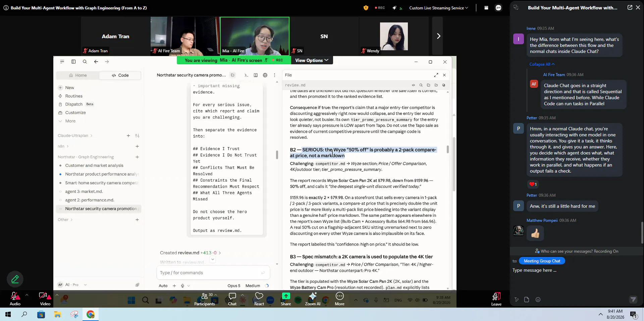Image resolution: width=644 pixels, height=321 pixels.
Task: Open the three-dot session menu
Action: (274, 75)
